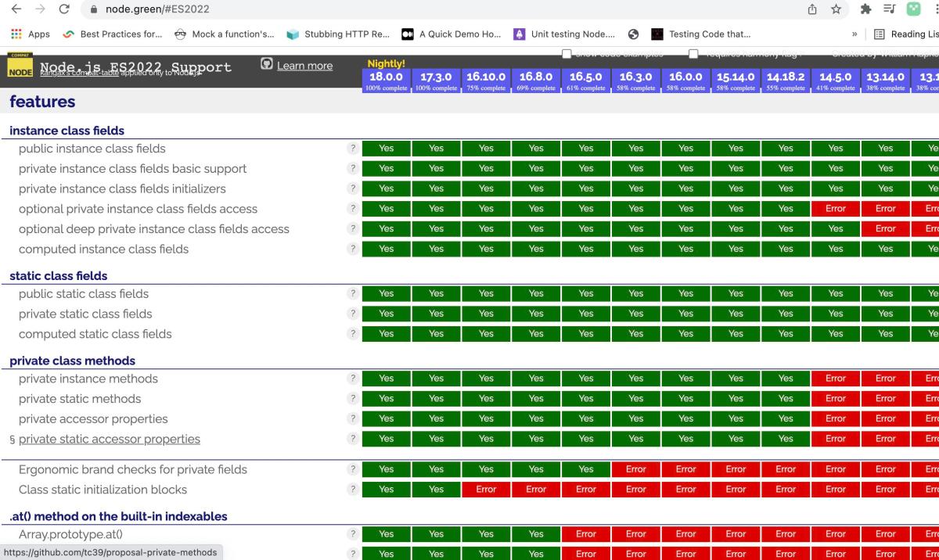The image size is (939, 560).
Task: Go back using the browser back arrow
Action: coord(16,9)
